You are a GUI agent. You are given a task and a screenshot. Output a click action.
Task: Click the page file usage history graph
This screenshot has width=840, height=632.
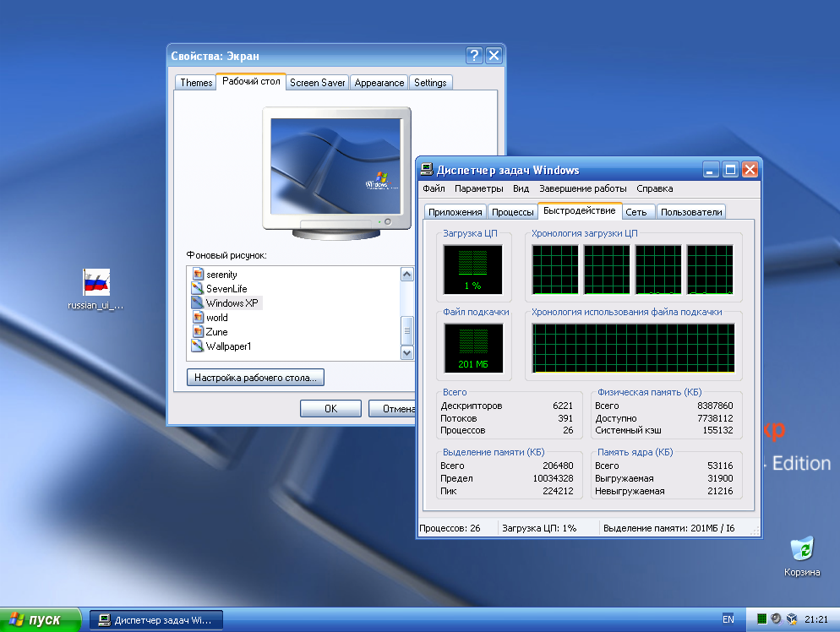coord(633,348)
